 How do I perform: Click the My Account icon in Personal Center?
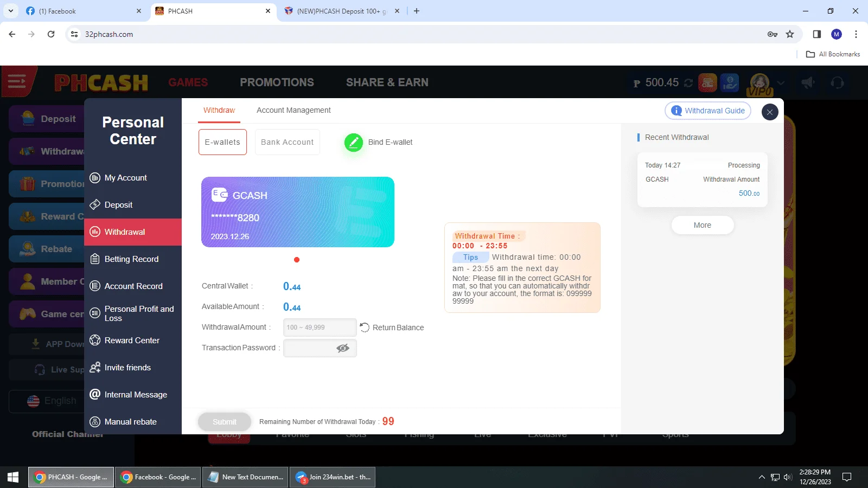coord(95,178)
